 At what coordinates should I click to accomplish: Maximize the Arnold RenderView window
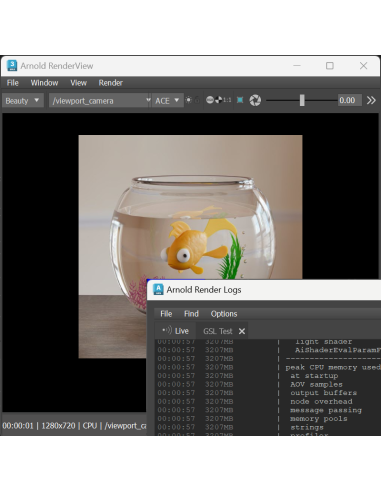pos(330,66)
